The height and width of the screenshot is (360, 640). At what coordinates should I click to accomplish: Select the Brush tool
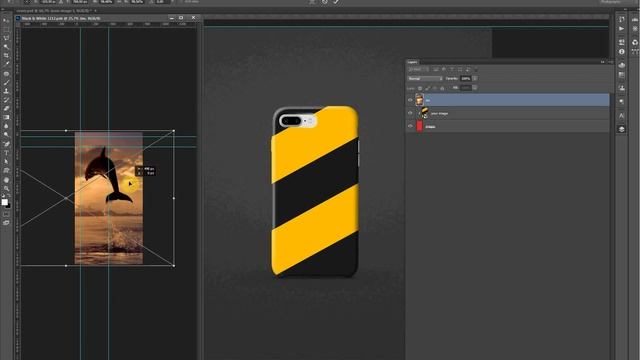[x=6, y=83]
